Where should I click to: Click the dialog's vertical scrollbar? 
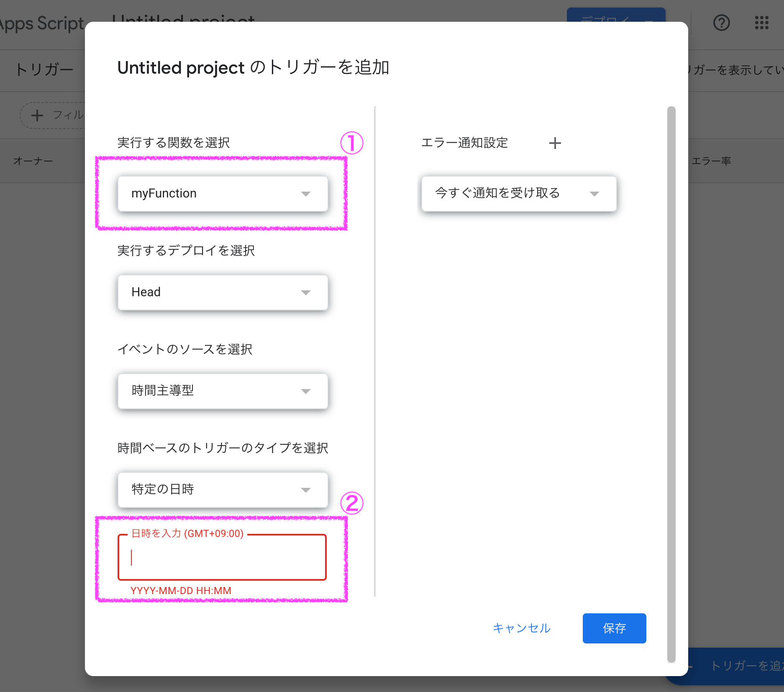[671, 384]
